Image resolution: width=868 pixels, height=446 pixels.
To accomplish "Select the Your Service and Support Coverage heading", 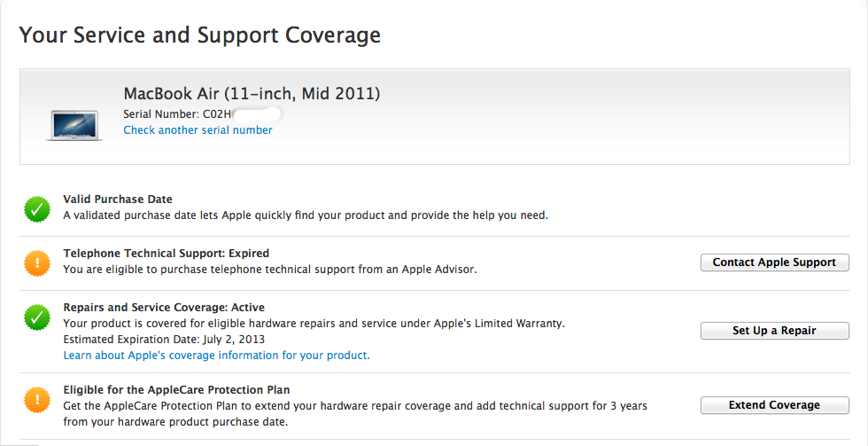I will click(x=200, y=35).
